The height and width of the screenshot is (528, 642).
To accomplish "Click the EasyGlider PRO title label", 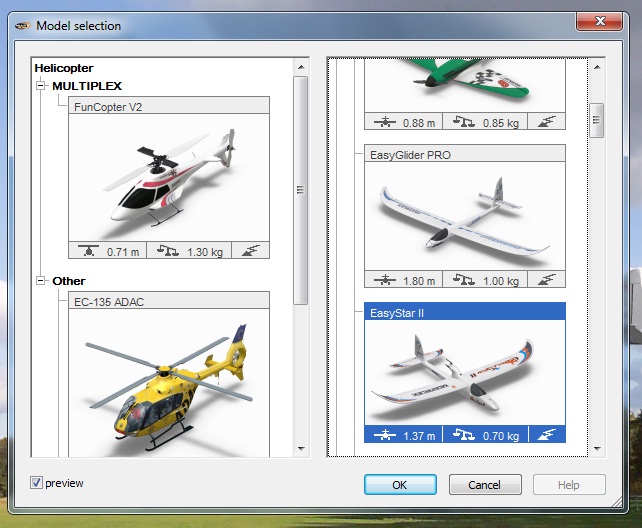I will pyautogui.click(x=410, y=155).
